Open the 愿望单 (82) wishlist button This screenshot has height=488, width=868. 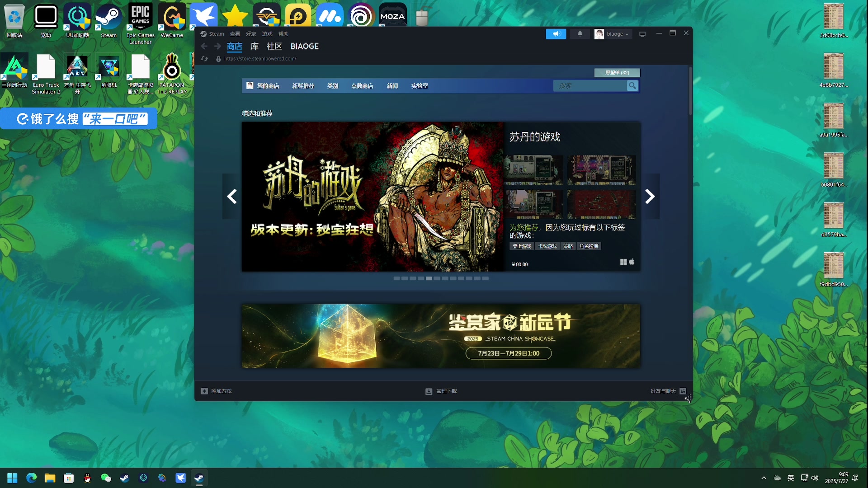tap(617, 73)
